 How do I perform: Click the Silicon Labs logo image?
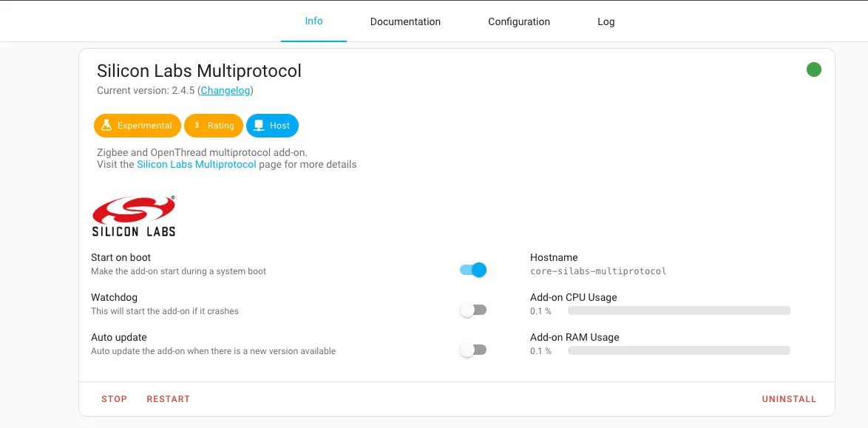pos(133,216)
